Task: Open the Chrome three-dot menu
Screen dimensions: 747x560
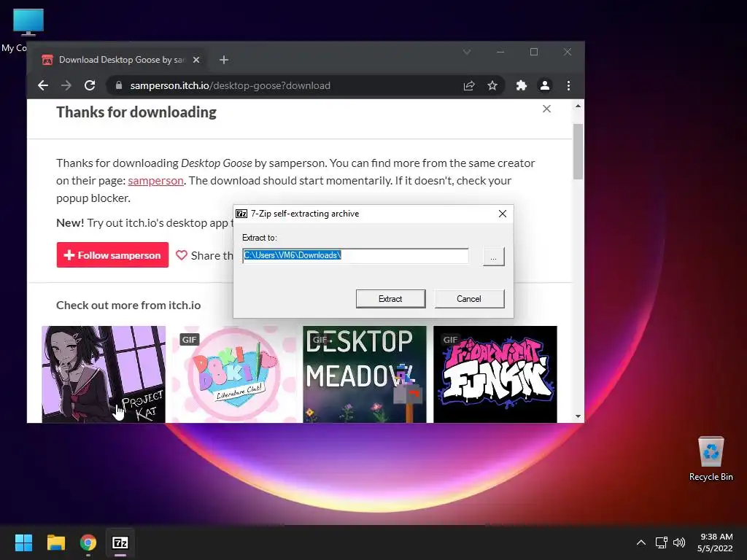Action: [568, 86]
